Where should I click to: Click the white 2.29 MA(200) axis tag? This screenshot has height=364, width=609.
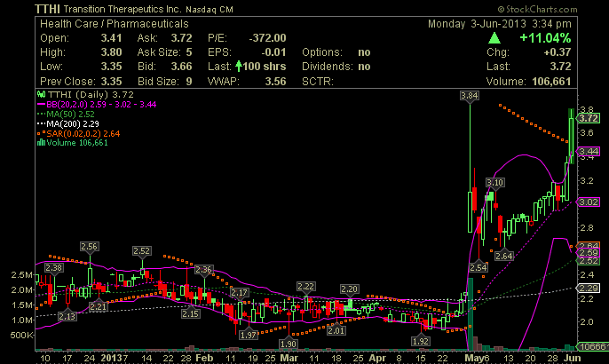pyautogui.click(x=588, y=289)
